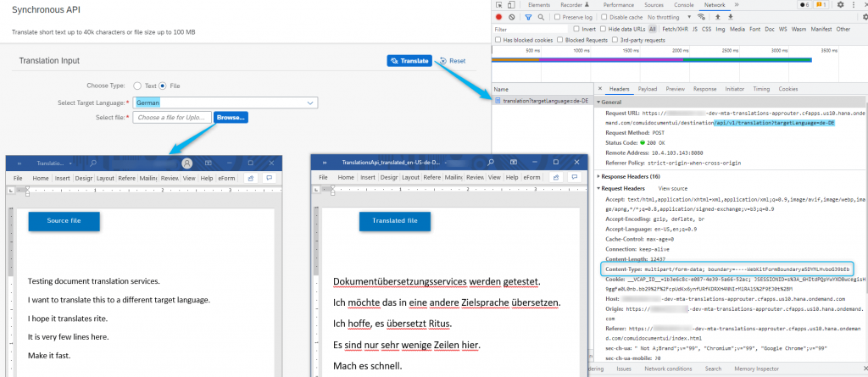
Task: Toggle the device toolbar icon in DevTools
Action: (510, 5)
